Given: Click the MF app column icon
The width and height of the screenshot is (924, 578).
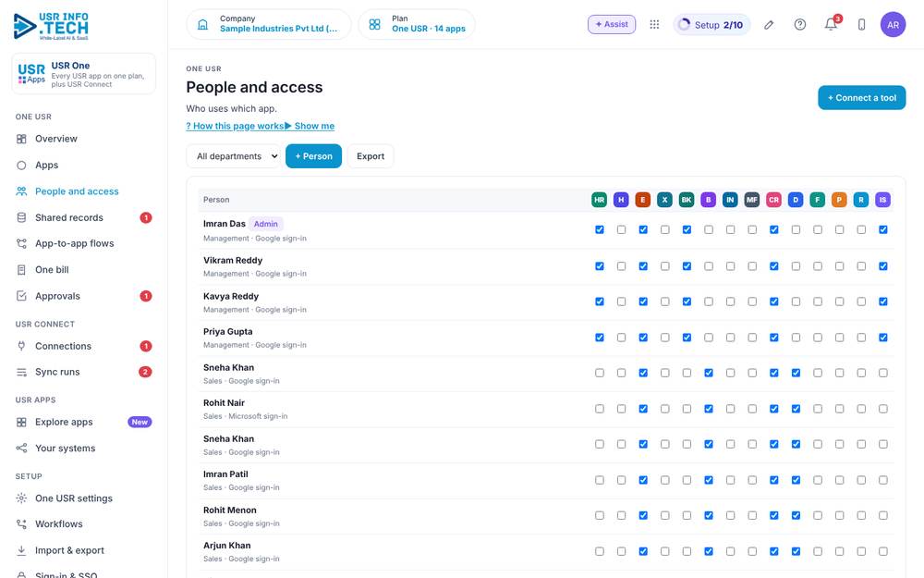Looking at the screenshot, I should point(752,200).
